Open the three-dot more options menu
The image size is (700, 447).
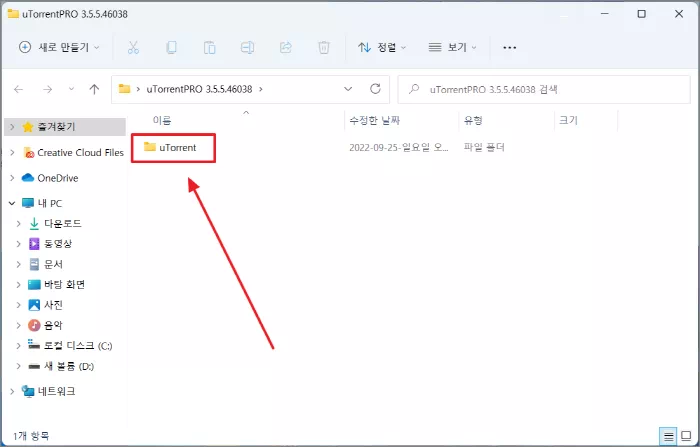point(509,47)
